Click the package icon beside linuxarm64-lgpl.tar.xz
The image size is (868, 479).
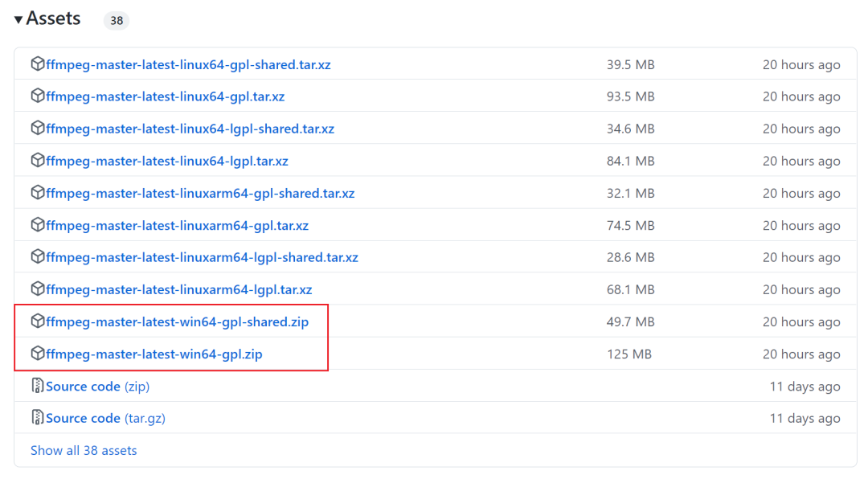click(37, 289)
